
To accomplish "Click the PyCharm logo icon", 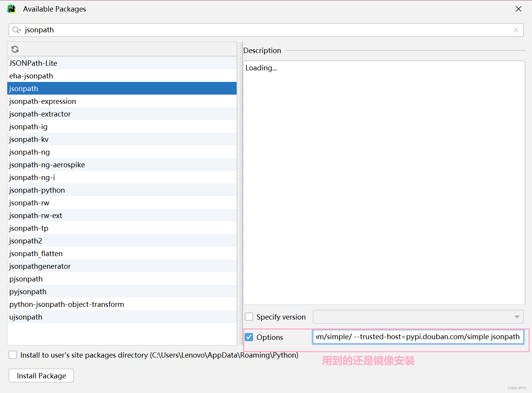I will [12, 9].
